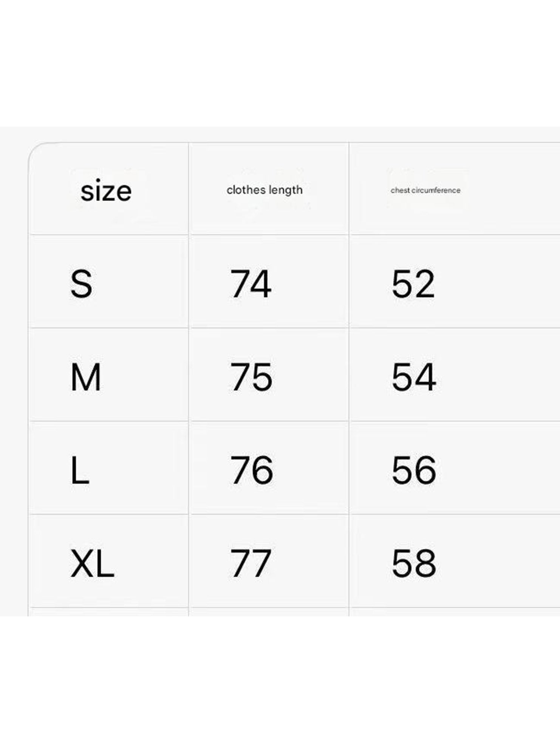Click the clothes length value 77
Screen dimensions: 560x743
click(251, 563)
